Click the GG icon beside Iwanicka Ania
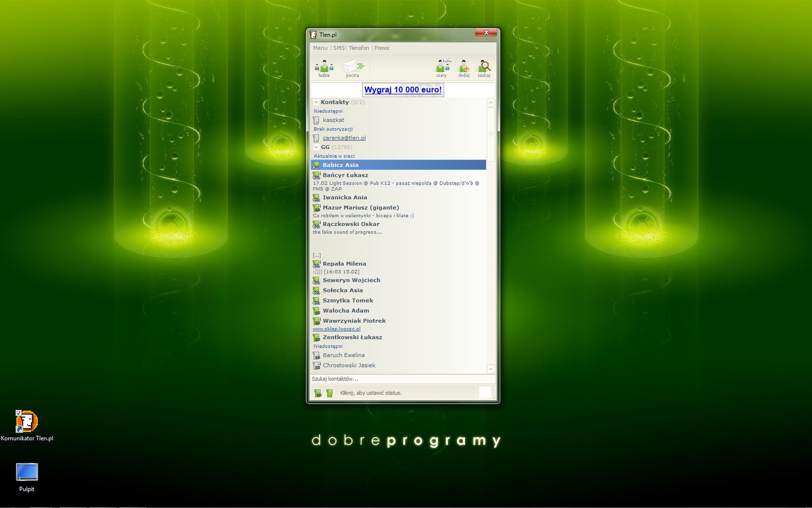The width and height of the screenshot is (812, 508). pyautogui.click(x=317, y=197)
